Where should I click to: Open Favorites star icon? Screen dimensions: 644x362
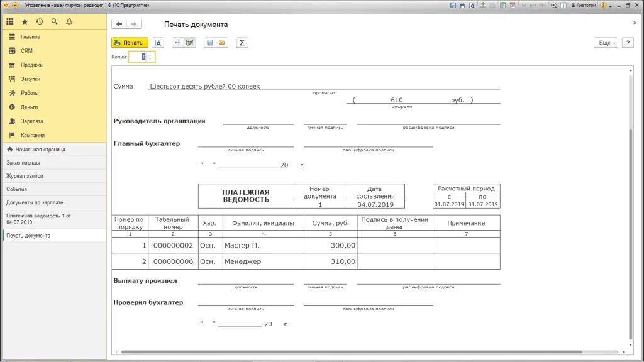point(25,21)
